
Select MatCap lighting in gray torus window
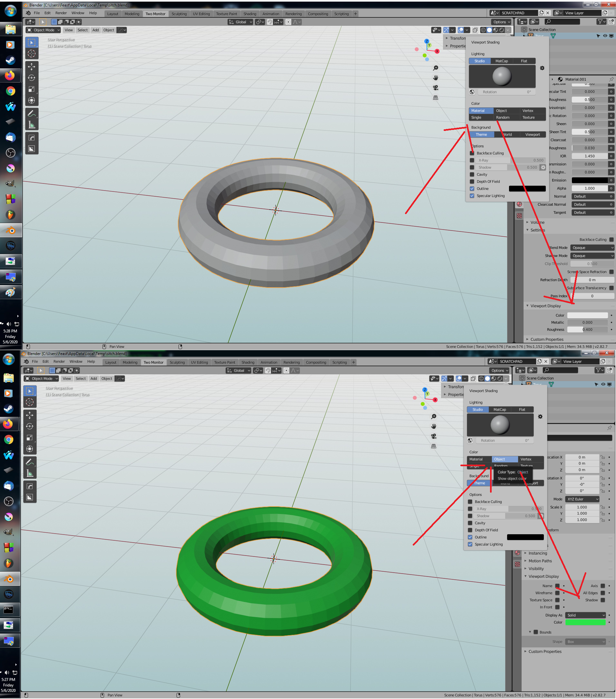(x=502, y=61)
